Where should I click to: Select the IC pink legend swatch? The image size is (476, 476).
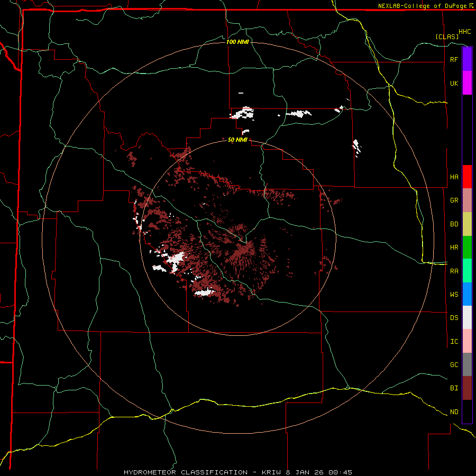(467, 341)
